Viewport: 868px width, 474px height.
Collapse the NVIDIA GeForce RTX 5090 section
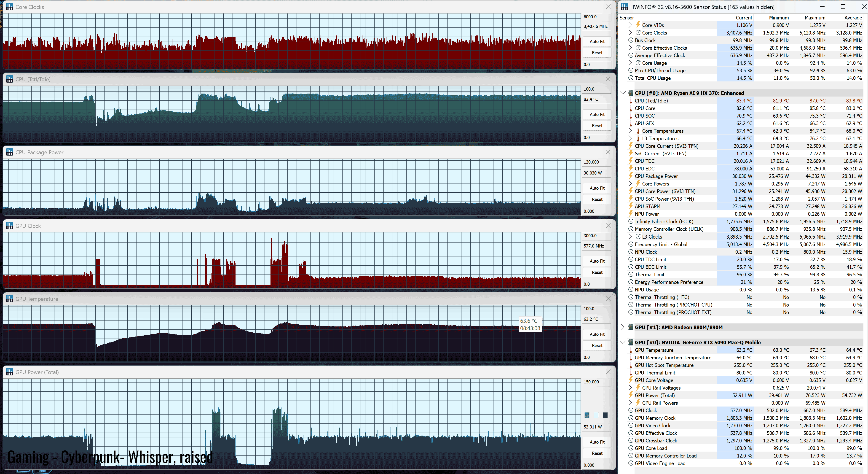point(623,342)
